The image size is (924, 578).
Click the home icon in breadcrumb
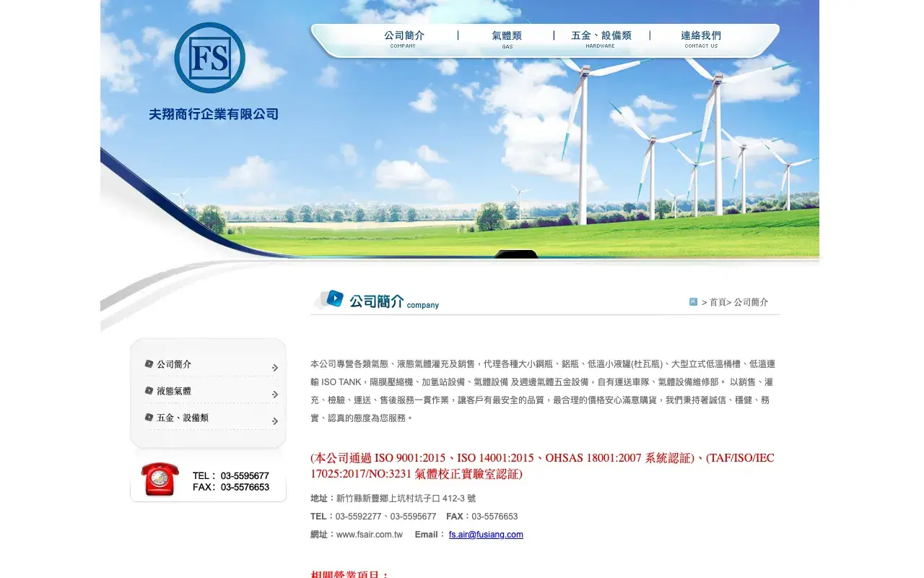click(693, 302)
